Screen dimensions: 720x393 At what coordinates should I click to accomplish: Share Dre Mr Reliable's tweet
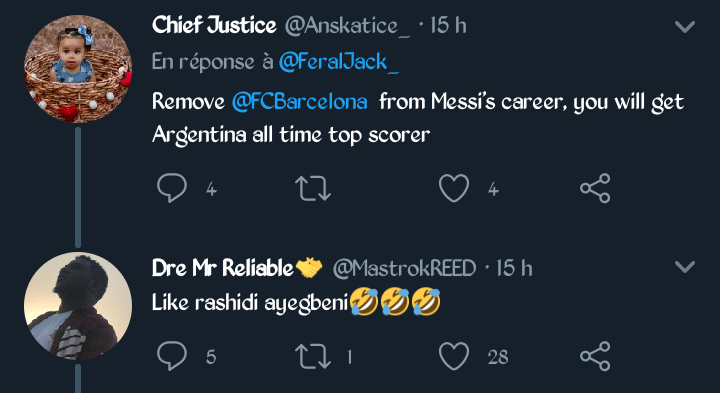pyautogui.click(x=595, y=356)
